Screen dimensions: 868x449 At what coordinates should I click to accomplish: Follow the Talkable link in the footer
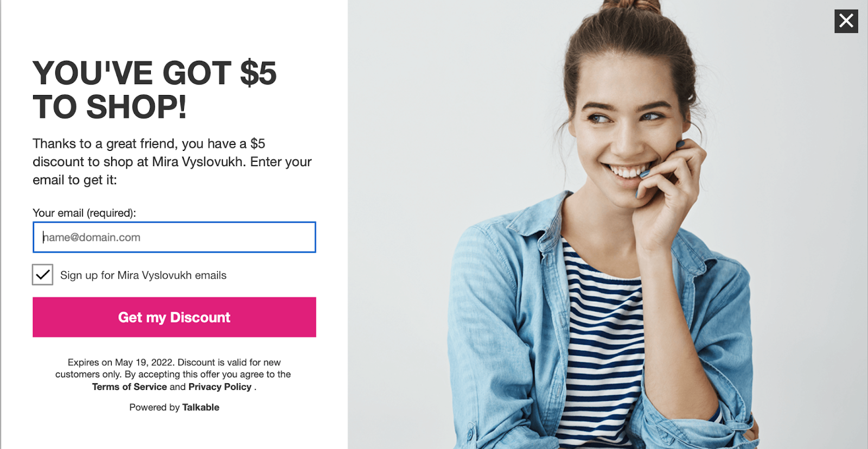pyautogui.click(x=201, y=407)
